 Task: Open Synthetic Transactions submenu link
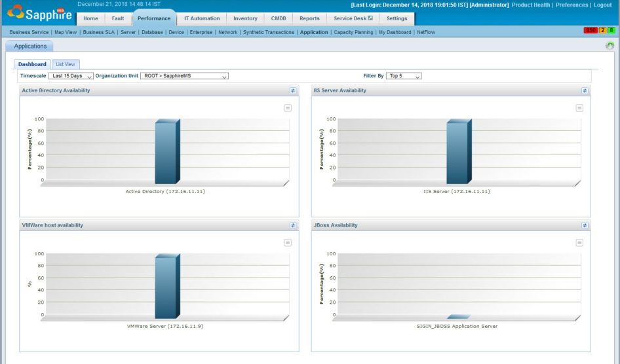(269, 32)
